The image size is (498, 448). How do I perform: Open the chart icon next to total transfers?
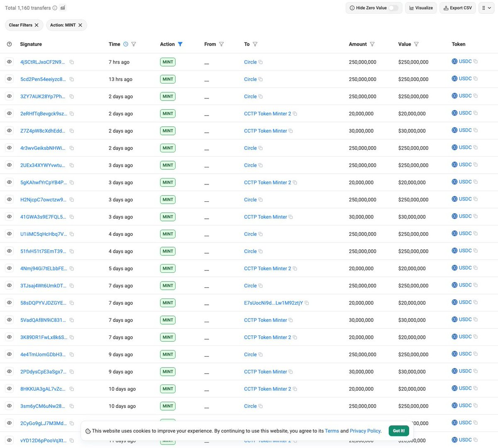point(63,8)
